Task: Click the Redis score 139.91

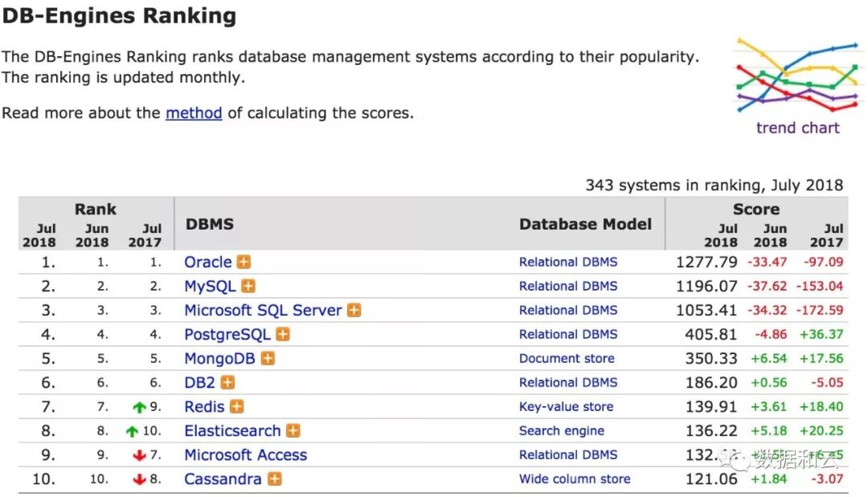Action: (x=710, y=406)
